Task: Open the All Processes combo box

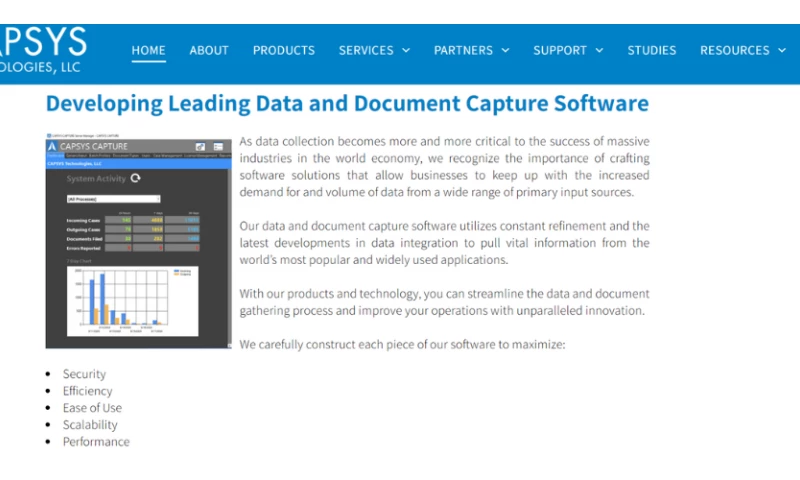Action: [x=113, y=199]
